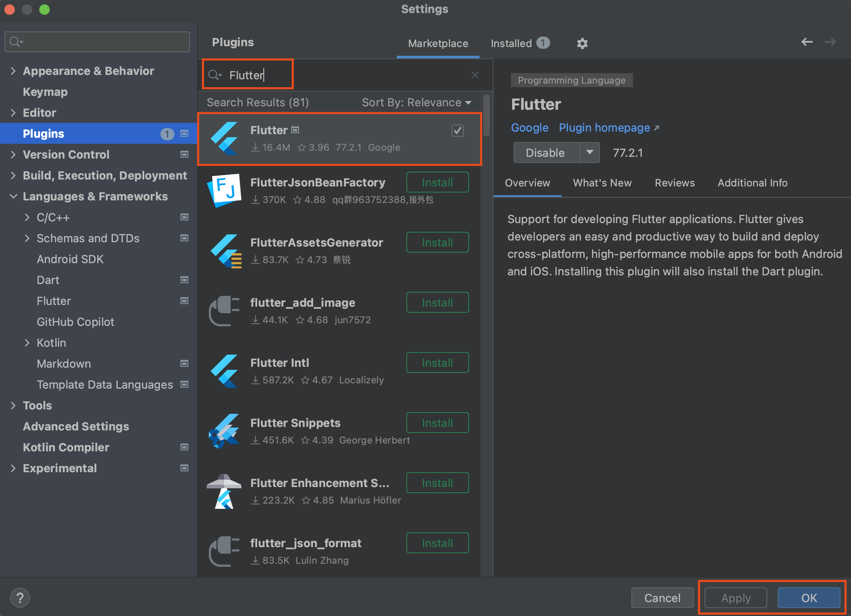Open the Google vendor link
The image size is (851, 616).
coord(530,128)
